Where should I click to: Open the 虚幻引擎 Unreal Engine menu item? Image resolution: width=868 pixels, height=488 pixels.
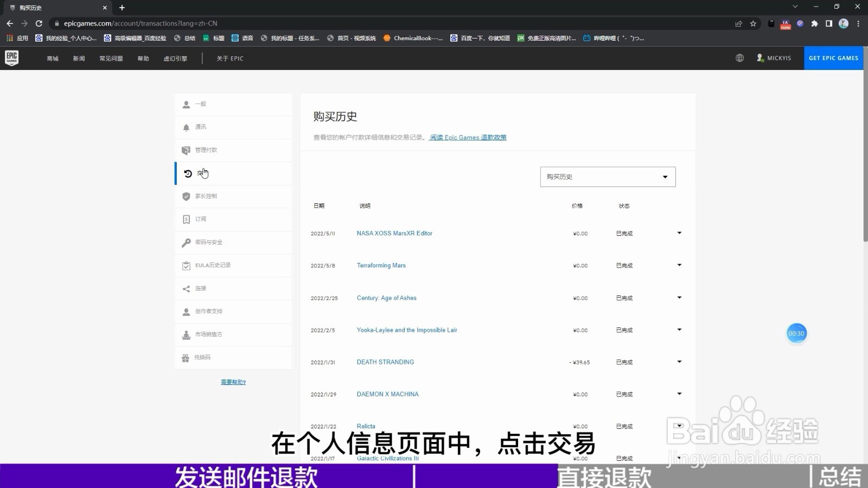pos(175,59)
